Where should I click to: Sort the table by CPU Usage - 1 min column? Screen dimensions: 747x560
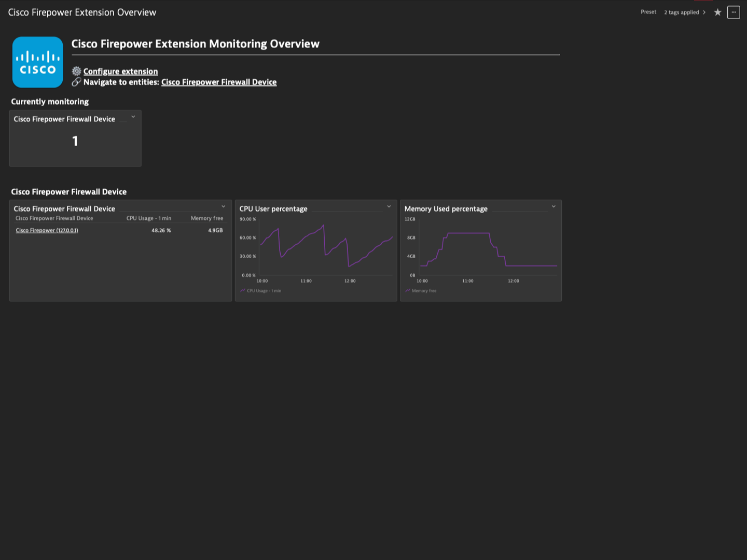point(149,218)
